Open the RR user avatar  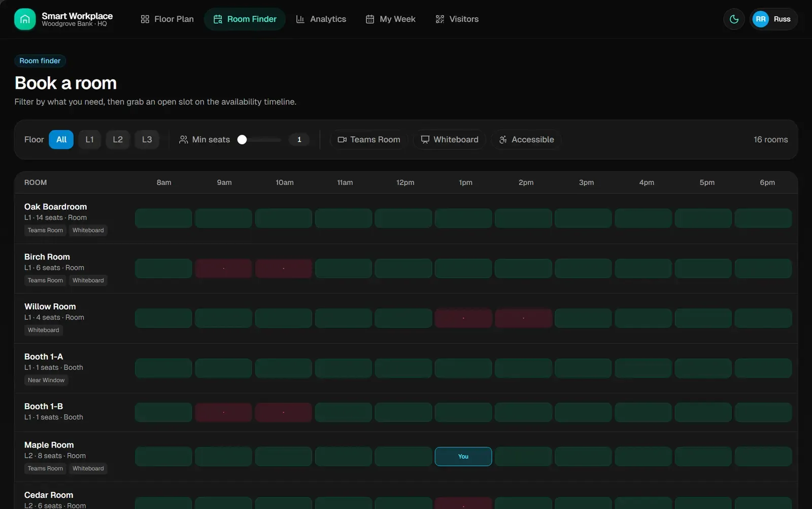point(760,19)
